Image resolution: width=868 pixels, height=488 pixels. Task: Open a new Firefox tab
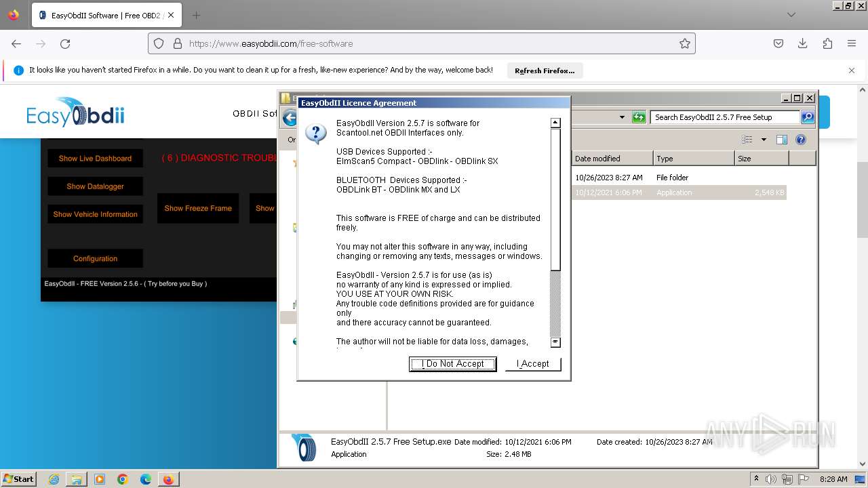pos(196,15)
